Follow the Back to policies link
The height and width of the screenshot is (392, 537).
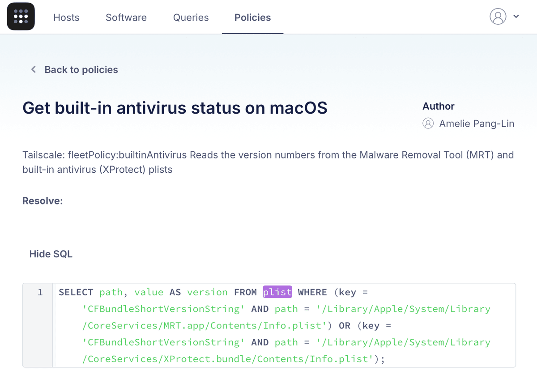click(x=81, y=70)
